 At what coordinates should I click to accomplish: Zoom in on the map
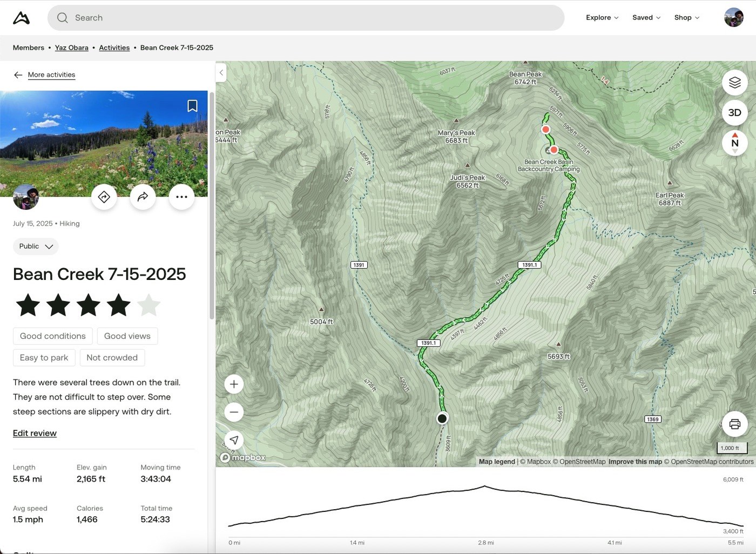point(234,384)
